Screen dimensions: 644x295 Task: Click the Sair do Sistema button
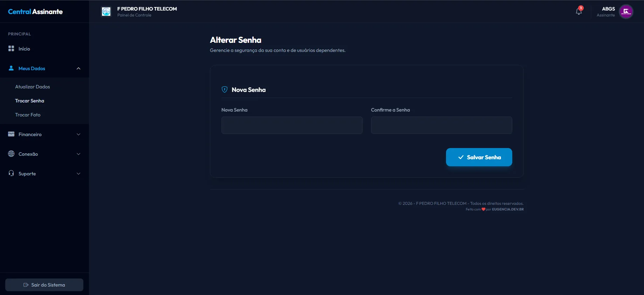tap(44, 285)
